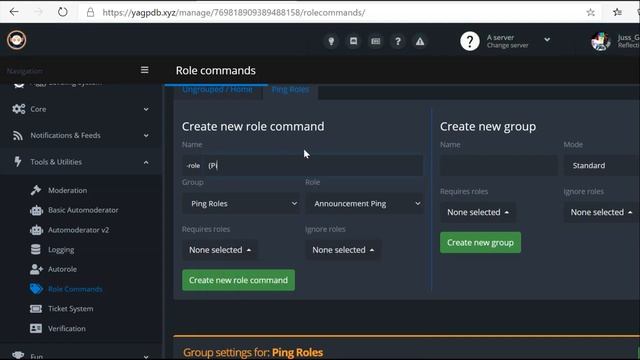Open Role Commands in the sidebar
Image resolution: width=640 pixels, height=360 pixels.
(x=75, y=289)
